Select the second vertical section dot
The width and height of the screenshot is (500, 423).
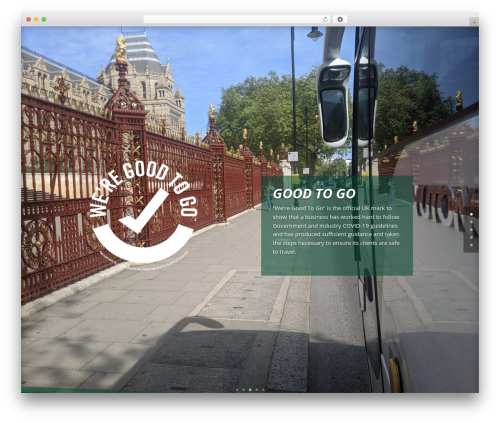471,222
